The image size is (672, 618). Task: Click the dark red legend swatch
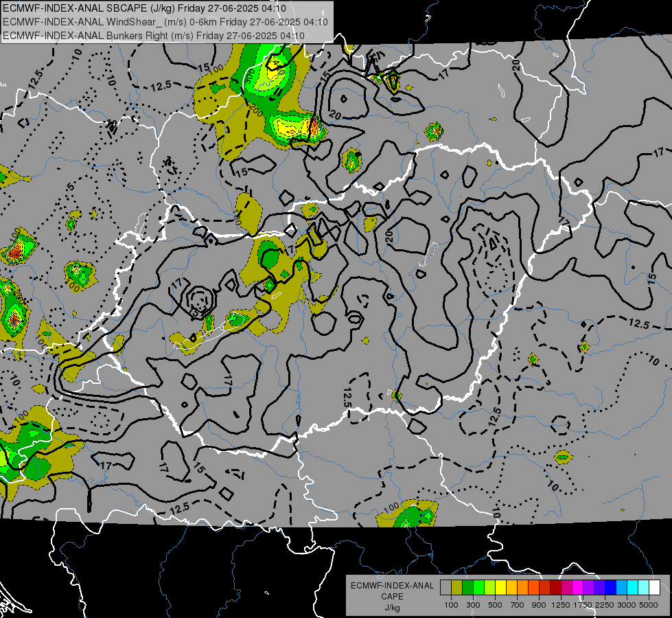pyautogui.click(x=555, y=588)
